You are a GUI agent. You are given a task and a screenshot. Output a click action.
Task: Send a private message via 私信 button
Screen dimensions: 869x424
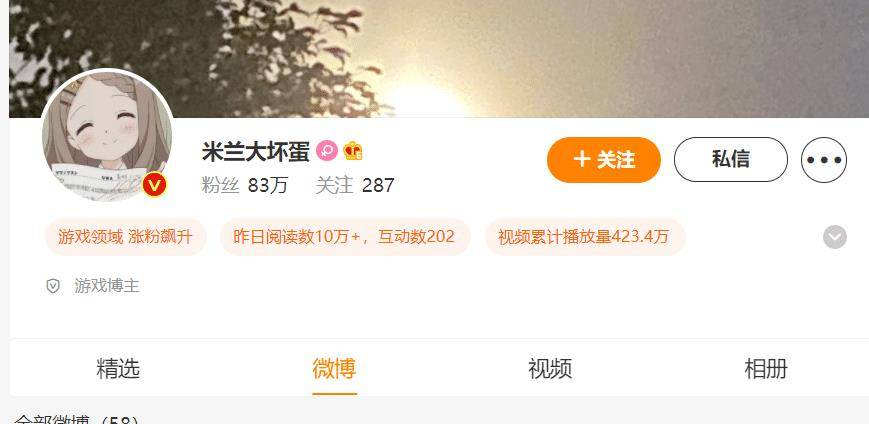tap(730, 160)
